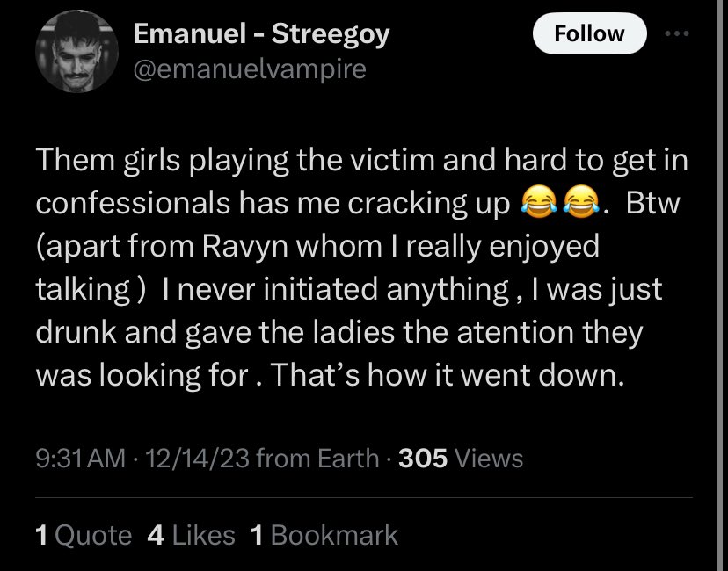Open the @emanuelvampire handle link
Screen dimensions: 728x571
coord(250,69)
